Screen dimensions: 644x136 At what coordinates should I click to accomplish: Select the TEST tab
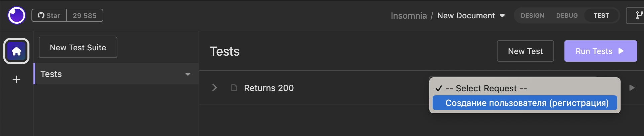[601, 16]
